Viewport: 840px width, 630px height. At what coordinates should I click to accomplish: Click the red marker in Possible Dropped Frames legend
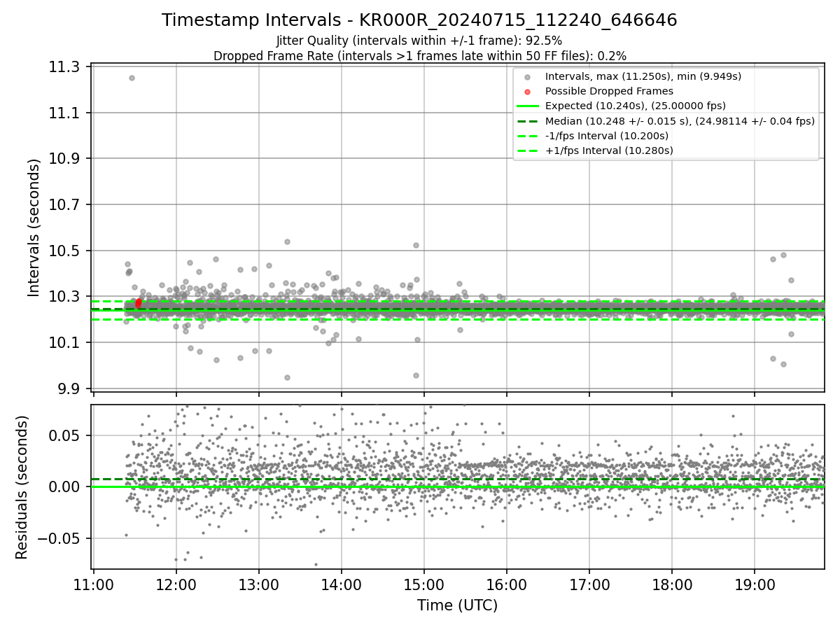[528, 92]
